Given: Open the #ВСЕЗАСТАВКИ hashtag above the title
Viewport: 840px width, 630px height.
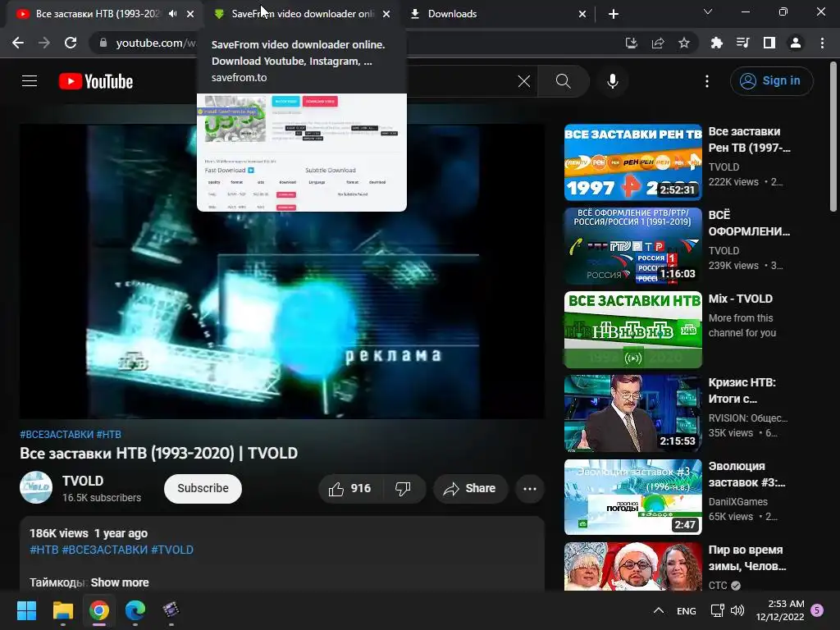Looking at the screenshot, I should click(57, 435).
